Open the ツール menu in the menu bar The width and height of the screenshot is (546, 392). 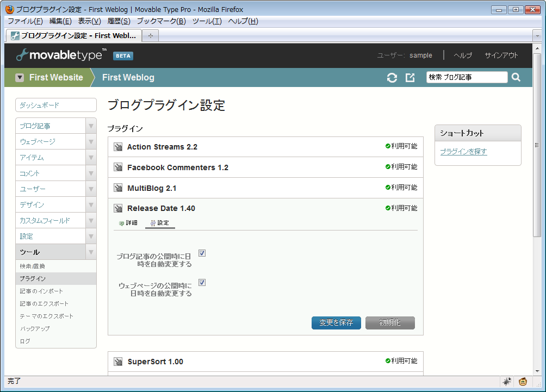click(207, 21)
